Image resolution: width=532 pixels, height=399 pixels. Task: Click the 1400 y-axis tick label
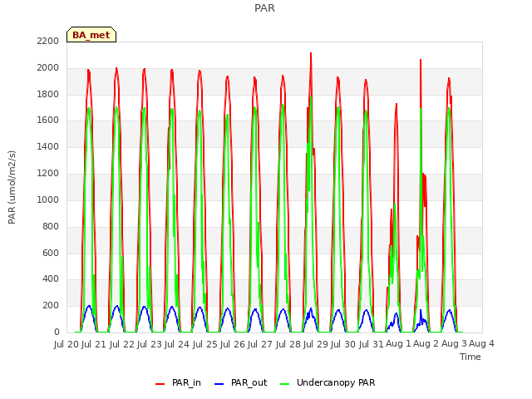[48, 147]
